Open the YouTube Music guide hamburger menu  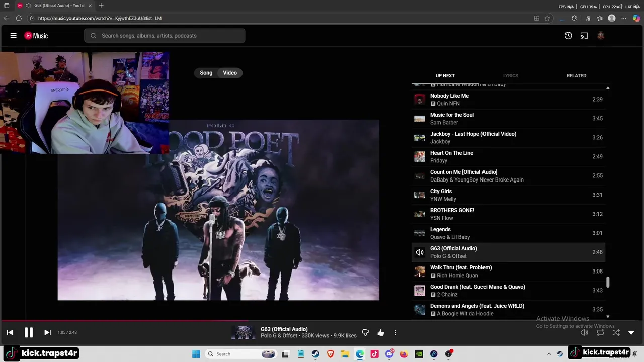pyautogui.click(x=14, y=36)
